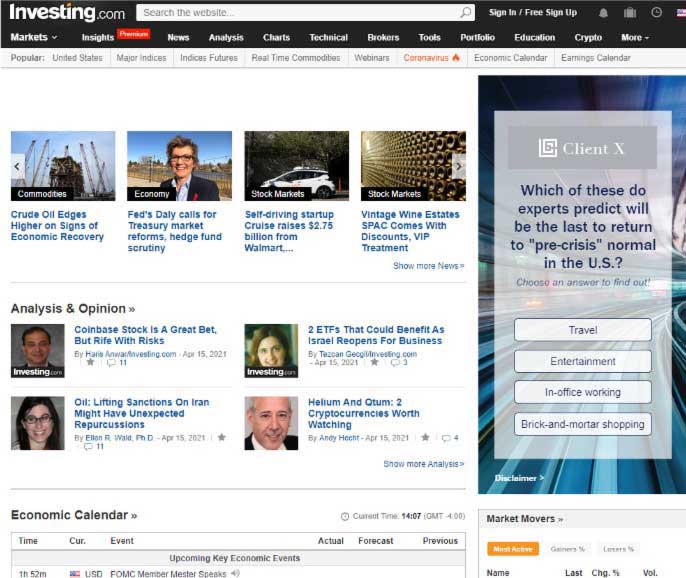
Task: Go to next news carousel slide
Action: pos(458,166)
